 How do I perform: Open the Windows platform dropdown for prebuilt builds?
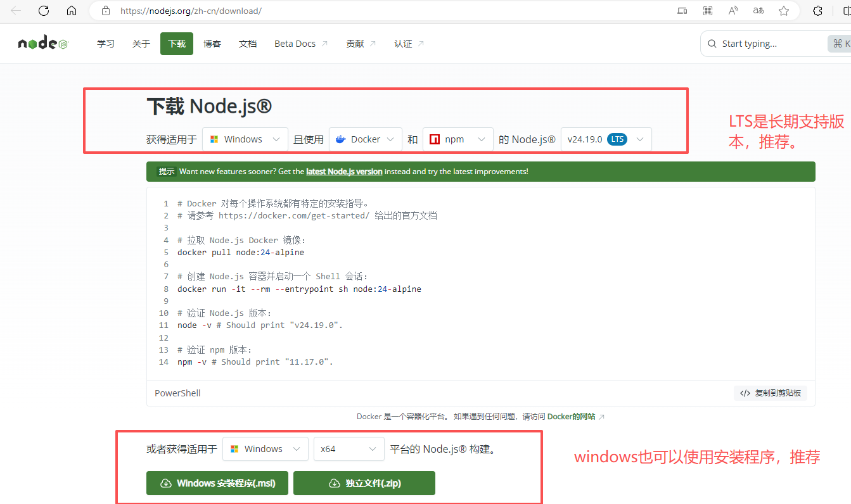266,449
